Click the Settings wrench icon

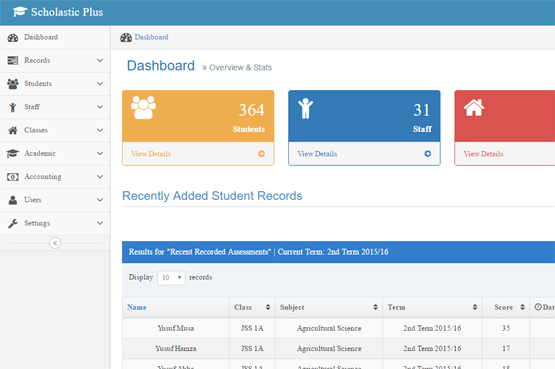tap(13, 223)
